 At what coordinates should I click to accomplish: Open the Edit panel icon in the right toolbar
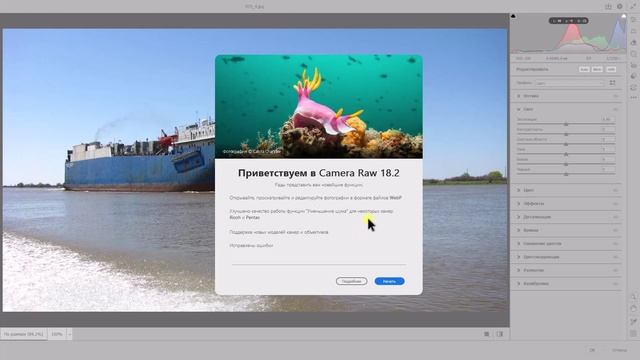pos(633,19)
